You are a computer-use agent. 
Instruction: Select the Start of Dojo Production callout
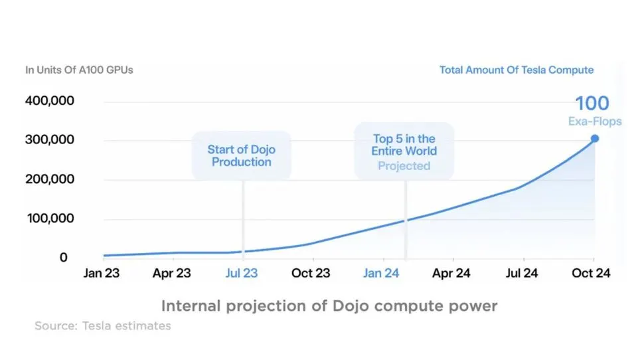(x=242, y=155)
